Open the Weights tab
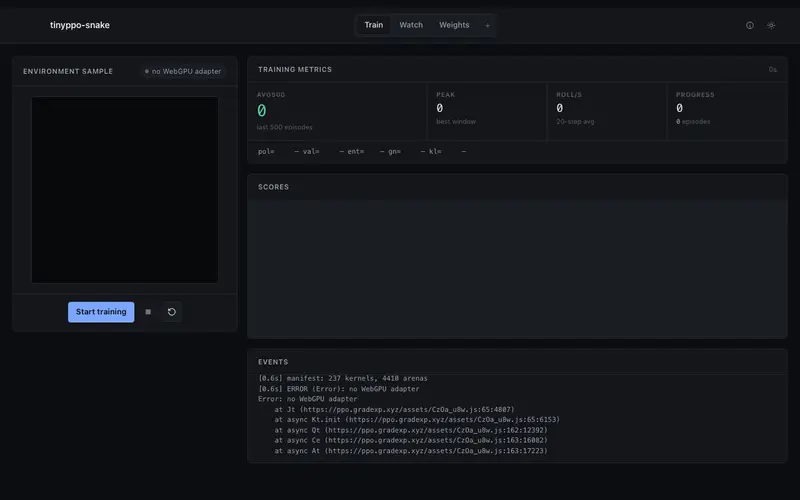This screenshot has height=500, width=800. pos(454,25)
